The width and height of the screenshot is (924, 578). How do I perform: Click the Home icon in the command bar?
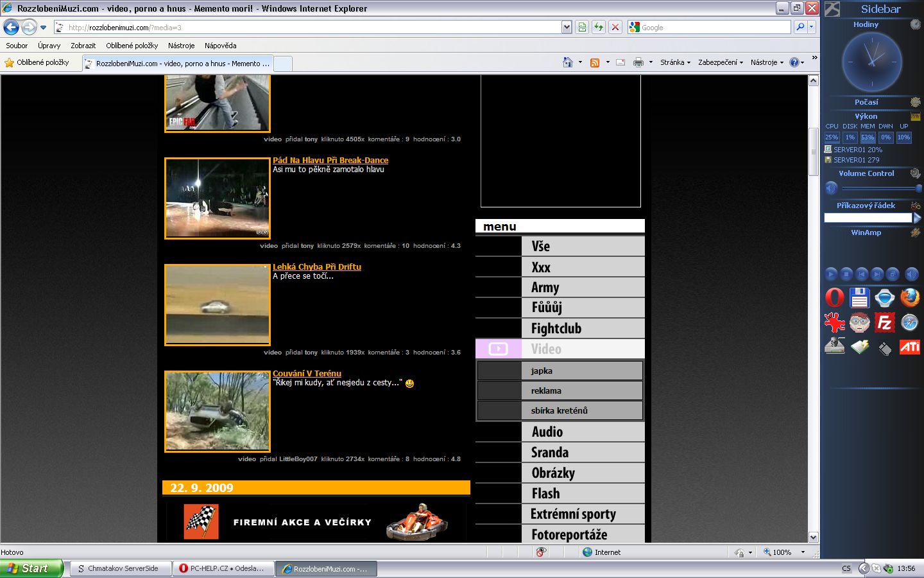(x=567, y=62)
